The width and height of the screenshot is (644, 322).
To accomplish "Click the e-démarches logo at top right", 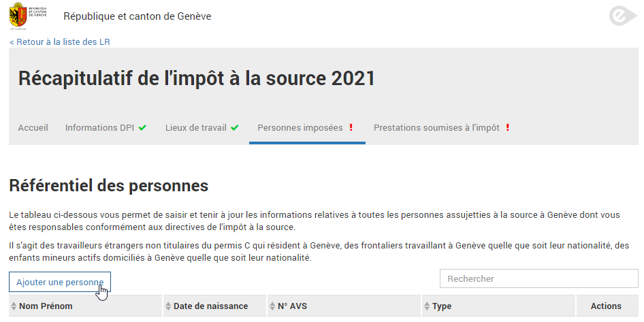I will click(x=623, y=17).
